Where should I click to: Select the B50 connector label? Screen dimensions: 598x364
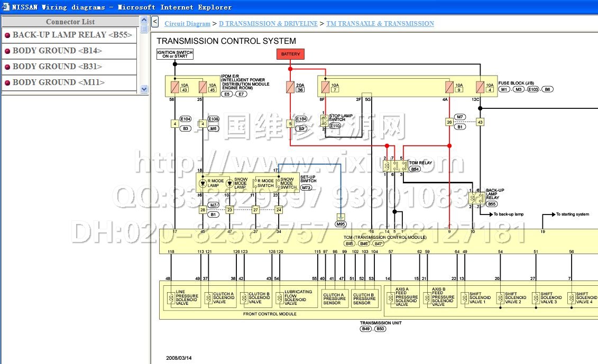pyautogui.click(x=380, y=329)
